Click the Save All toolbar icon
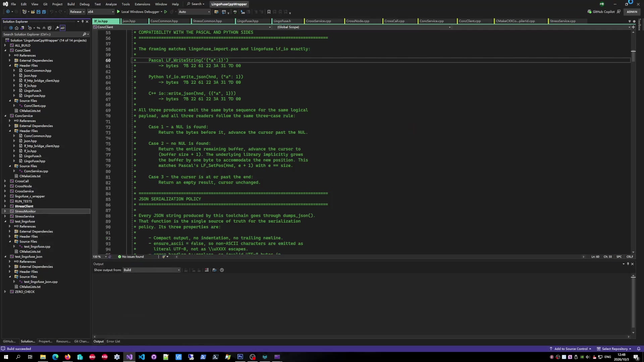Viewport: 644px width, 362px height. pyautogui.click(x=44, y=12)
